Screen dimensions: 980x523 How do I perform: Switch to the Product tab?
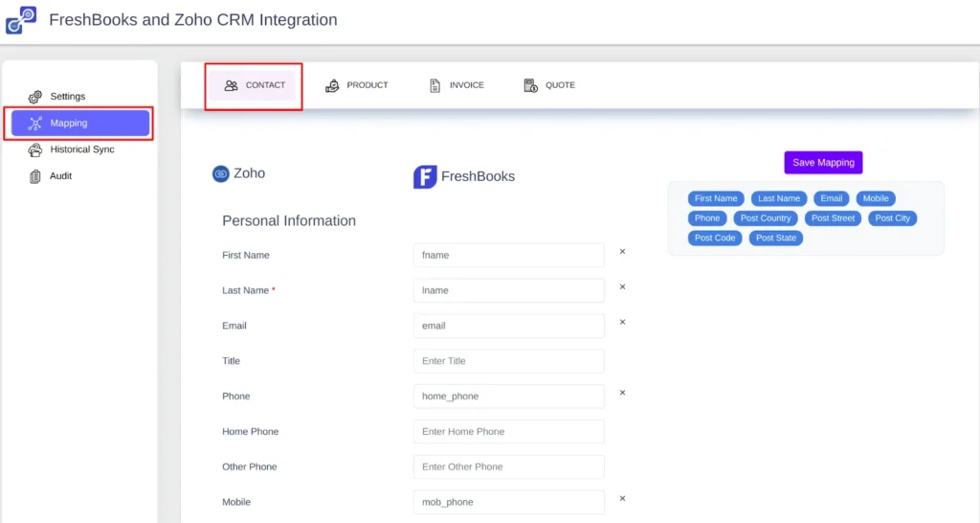(357, 85)
